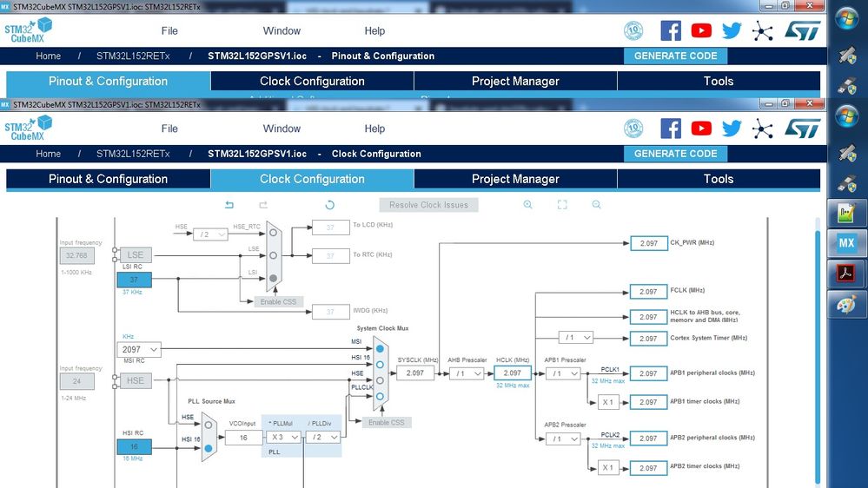The height and width of the screenshot is (488, 868).
Task: Zoom out of the clock diagram
Action: coord(596,205)
